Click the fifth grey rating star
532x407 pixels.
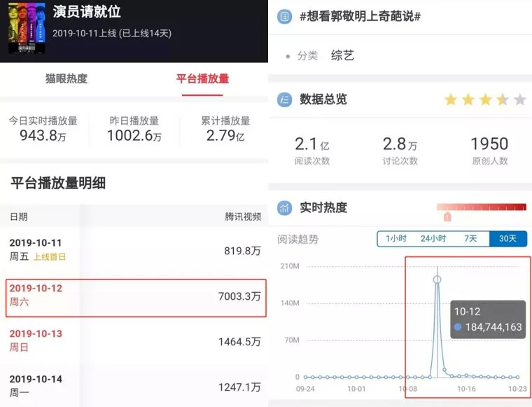tap(520, 99)
